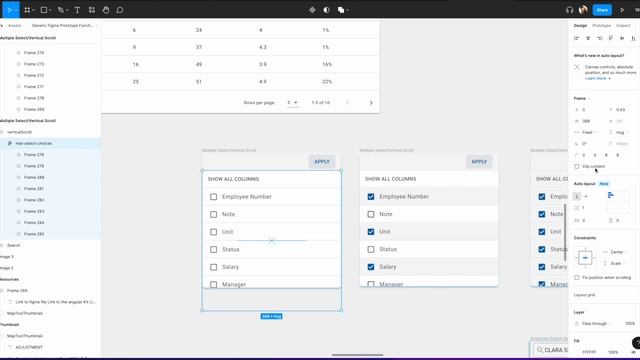Select the mat-select-choices layer

(33, 144)
